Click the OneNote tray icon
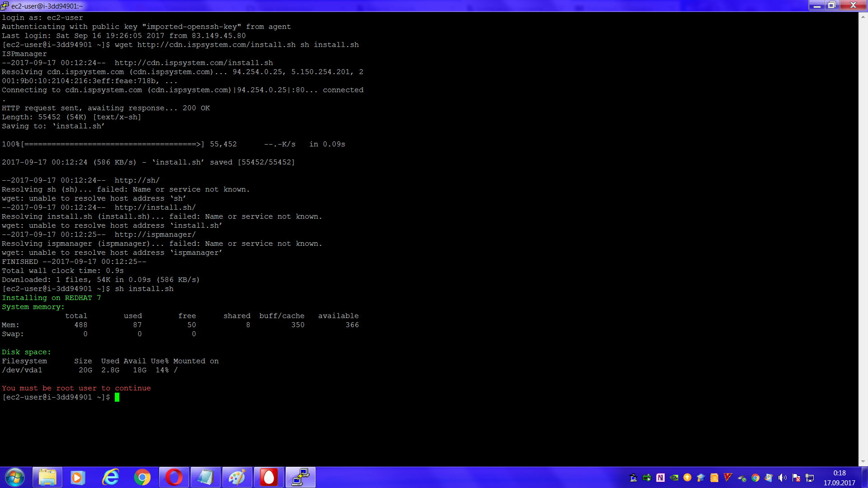The height and width of the screenshot is (488, 868). coord(660,478)
